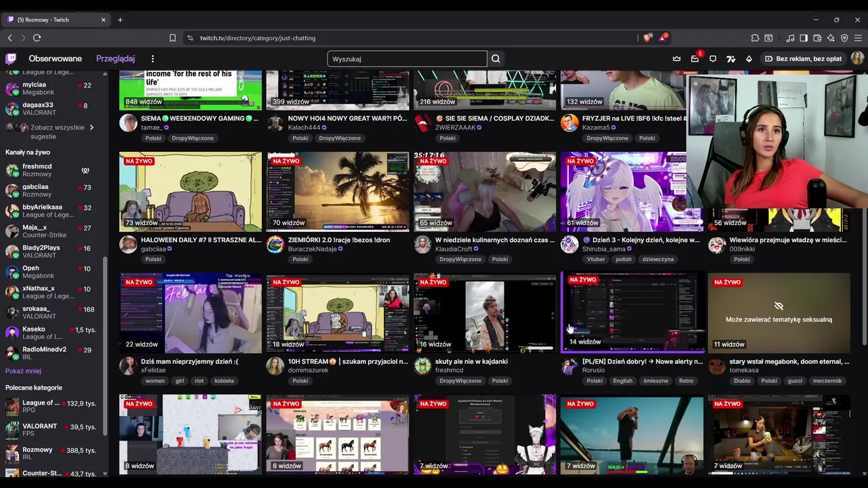Open Brave Leo AI sparkle icon
The image size is (868, 488).
point(831,38)
